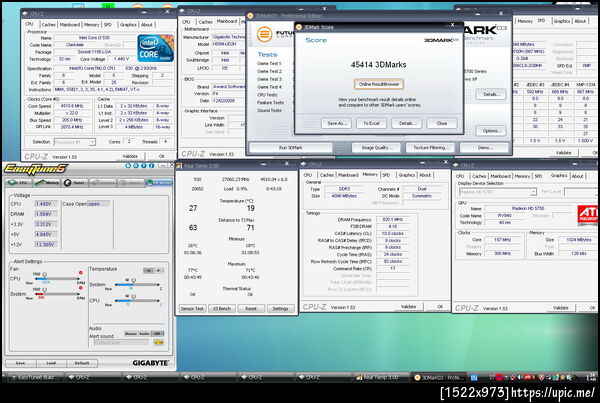Switch to the Mainboard tab in the top-left CPU-Z window
Viewport: 600px width, 403px height.
70,24
